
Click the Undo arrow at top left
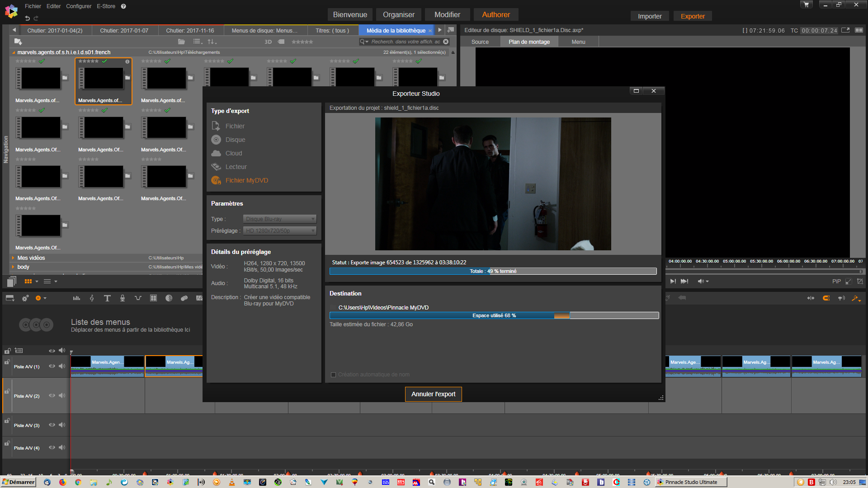(27, 18)
